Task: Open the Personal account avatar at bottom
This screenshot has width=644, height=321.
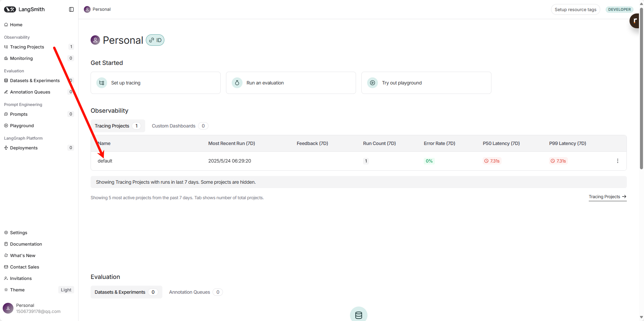Action: pos(8,308)
